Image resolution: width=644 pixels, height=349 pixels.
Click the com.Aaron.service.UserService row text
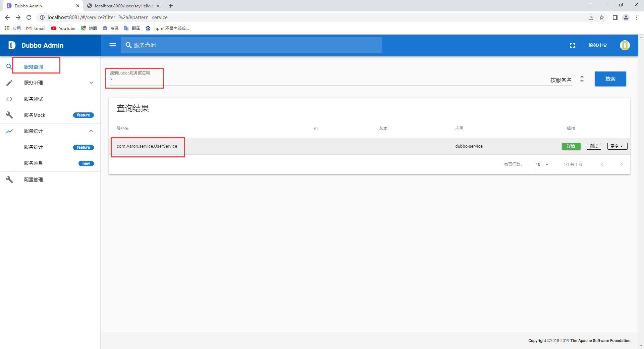click(x=147, y=146)
